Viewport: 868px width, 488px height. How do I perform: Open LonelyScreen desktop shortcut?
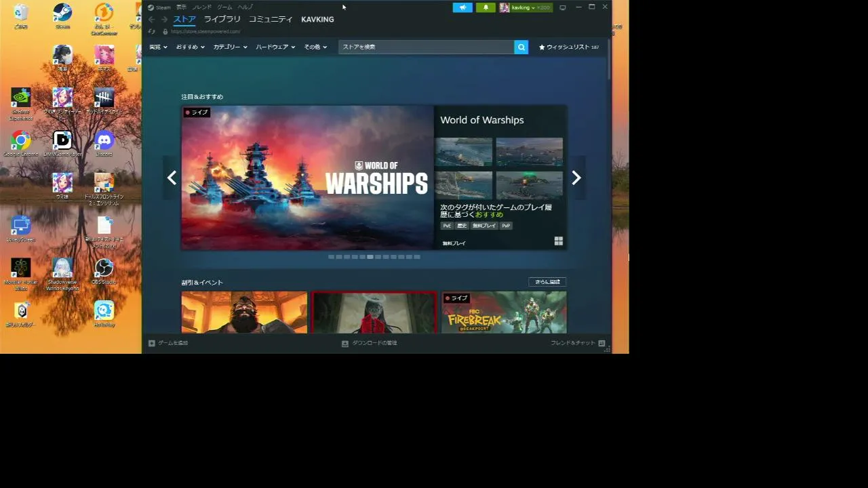click(x=21, y=229)
